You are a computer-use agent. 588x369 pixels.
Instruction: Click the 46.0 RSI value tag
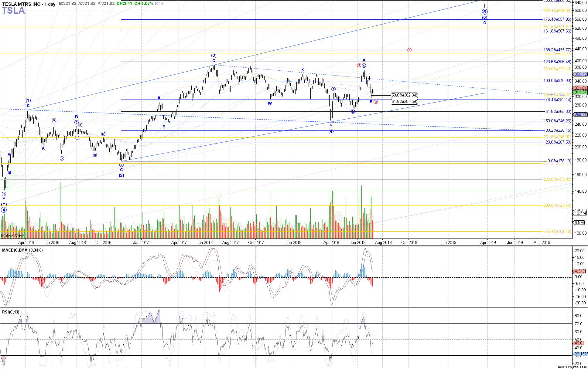(578, 343)
